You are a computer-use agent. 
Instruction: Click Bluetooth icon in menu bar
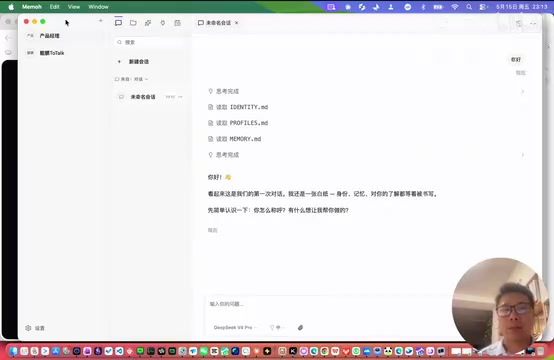(x=423, y=7)
